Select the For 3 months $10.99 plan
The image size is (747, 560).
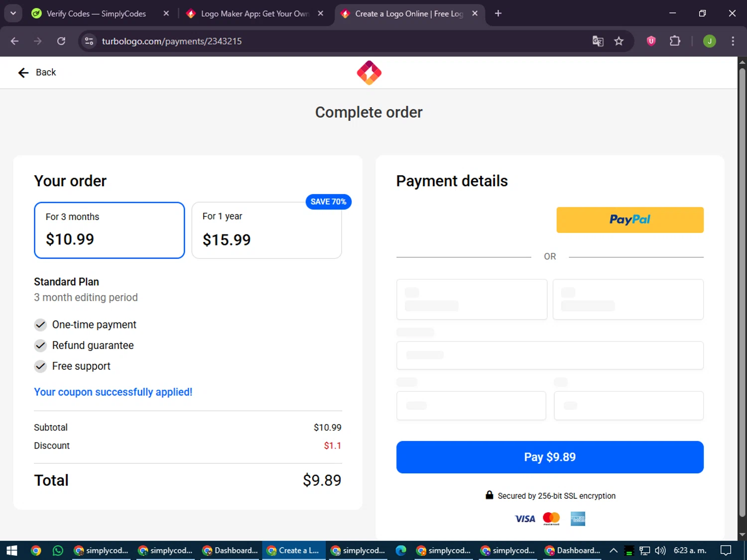click(110, 230)
